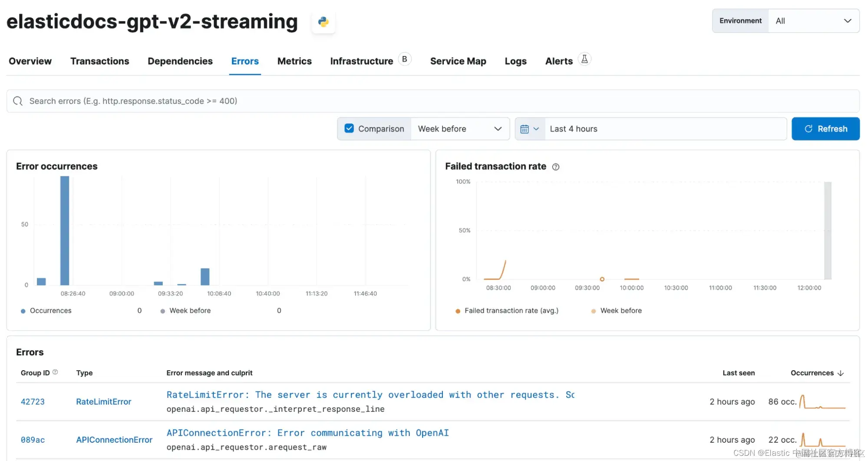868x461 pixels.
Task: Click the elasticdocs-gpt-v2-streaming service title
Action: 152,22
